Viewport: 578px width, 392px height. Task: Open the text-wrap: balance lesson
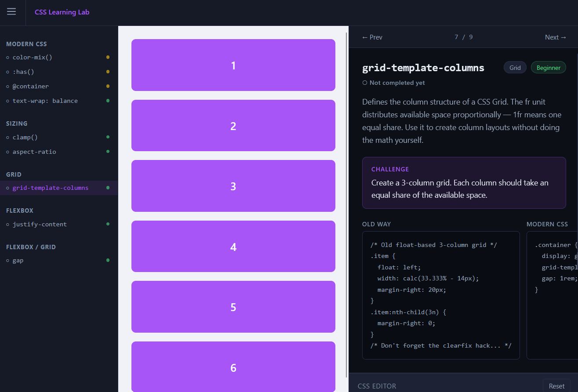tap(59, 101)
